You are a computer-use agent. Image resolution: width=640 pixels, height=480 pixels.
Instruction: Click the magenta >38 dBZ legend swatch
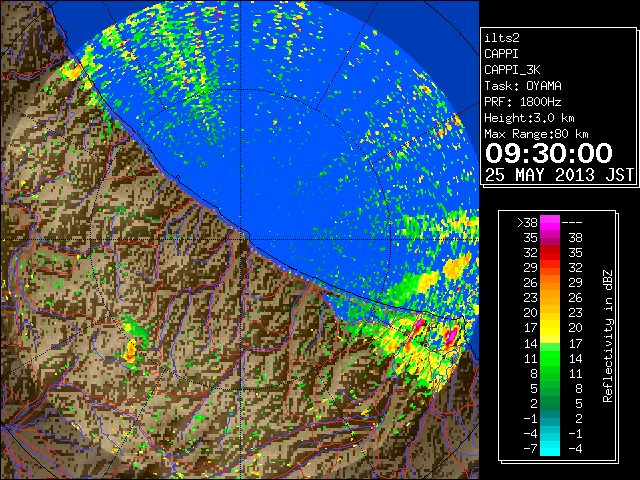[x=550, y=223]
